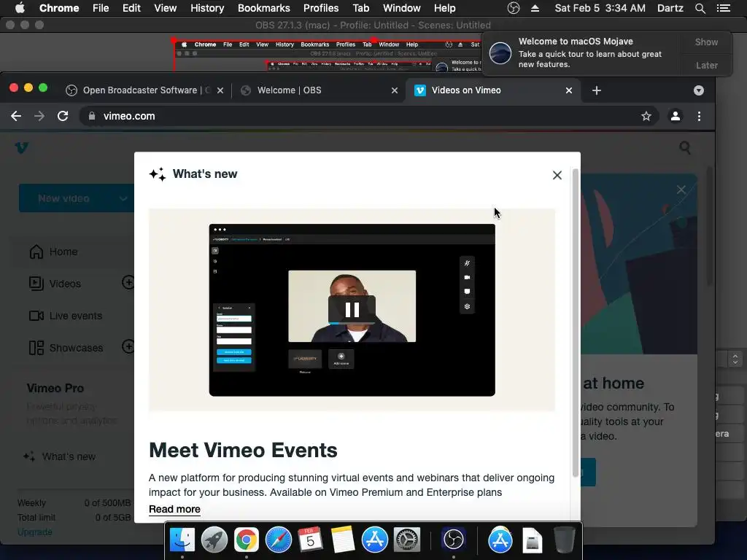This screenshot has width=747, height=560.
Task: Click the Vimeo search magnifier icon
Action: 685,147
